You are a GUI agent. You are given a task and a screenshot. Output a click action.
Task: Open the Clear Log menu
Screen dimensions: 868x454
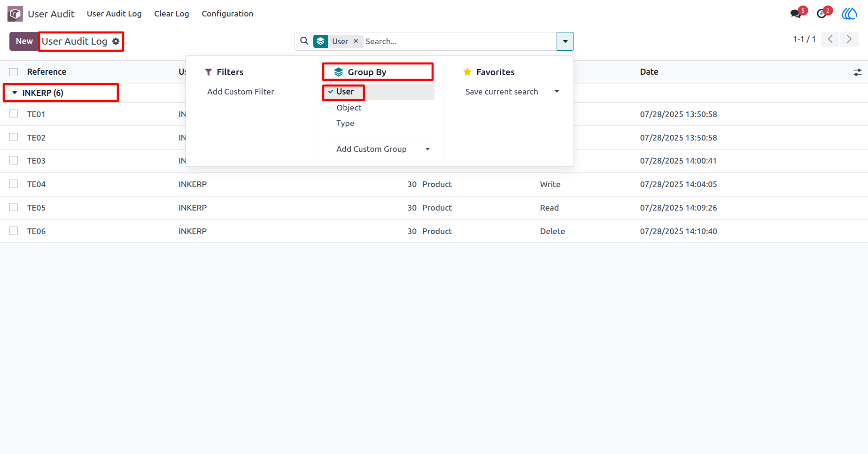pos(171,14)
